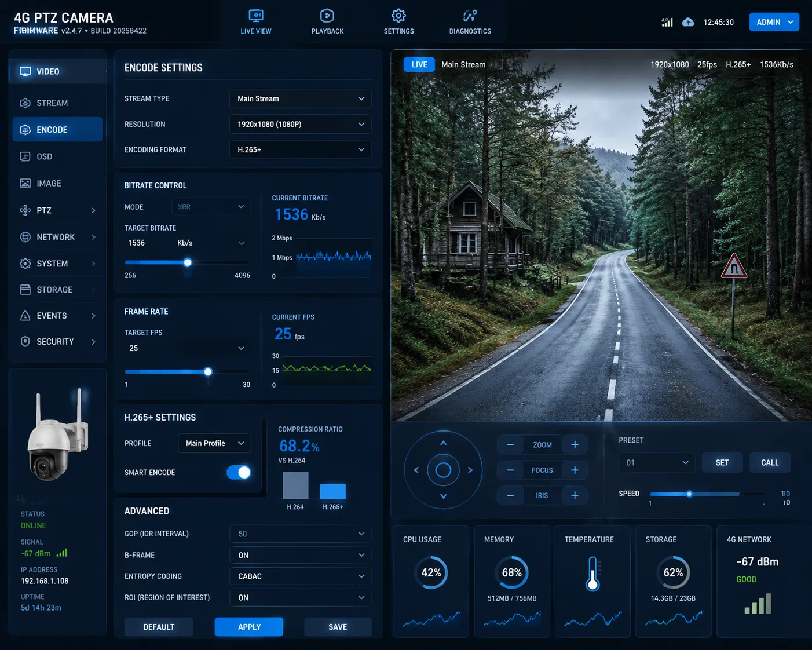Open the bitrate Mode dropdown

click(211, 207)
